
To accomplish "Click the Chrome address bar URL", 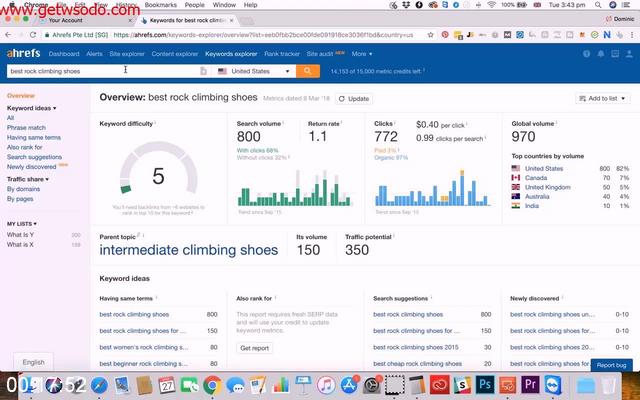I will tap(263, 35).
